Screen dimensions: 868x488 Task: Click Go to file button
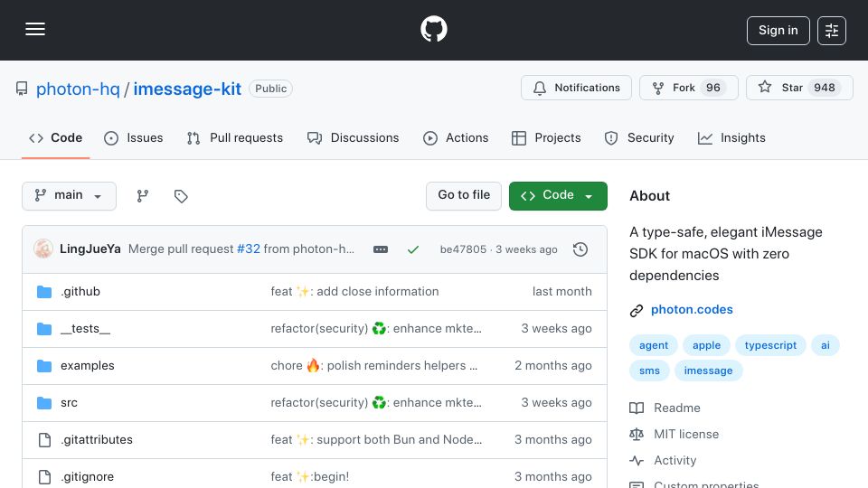464,196
